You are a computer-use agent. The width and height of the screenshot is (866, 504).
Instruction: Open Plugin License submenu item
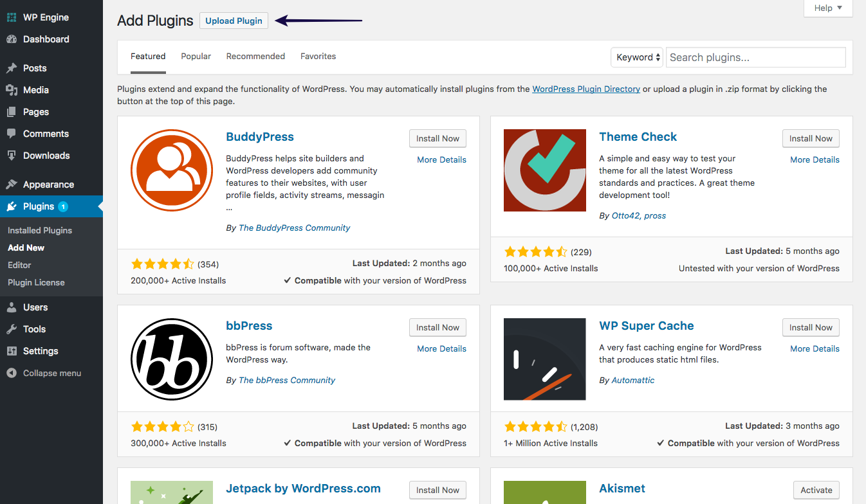click(36, 282)
